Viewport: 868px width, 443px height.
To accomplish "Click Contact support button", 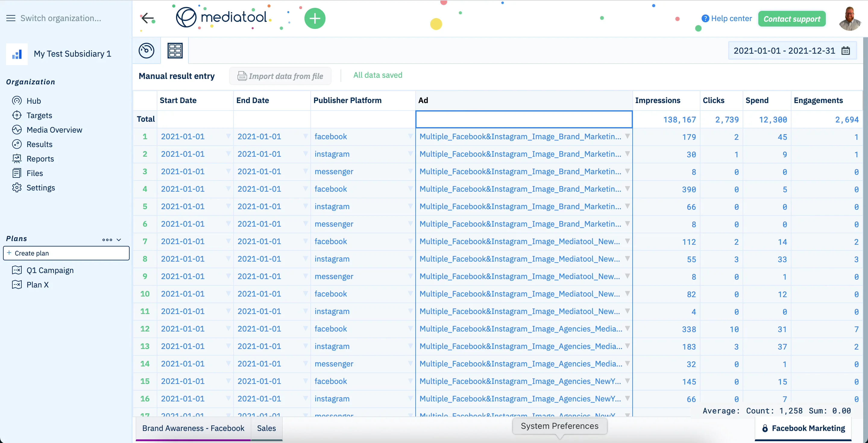I will 791,19.
